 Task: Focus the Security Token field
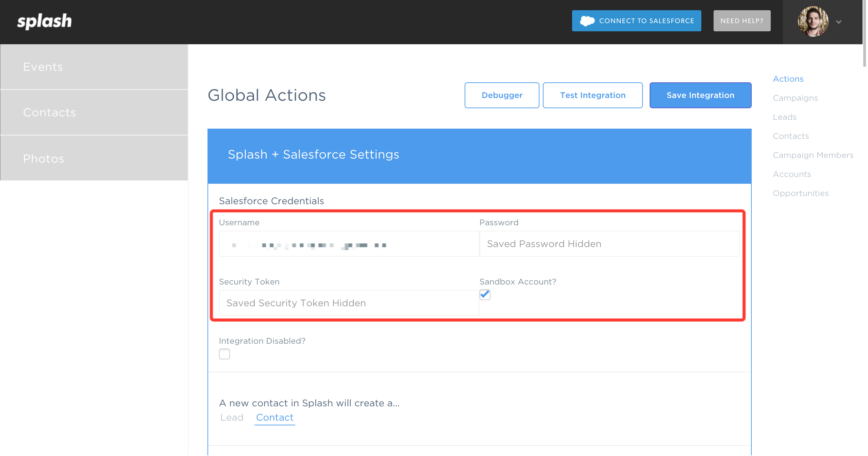[349, 303]
